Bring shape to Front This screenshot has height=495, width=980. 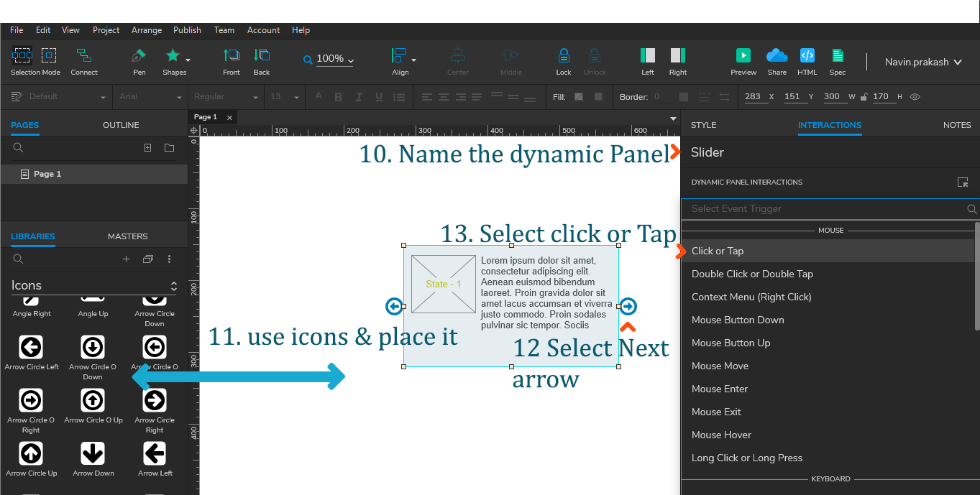coord(231,57)
